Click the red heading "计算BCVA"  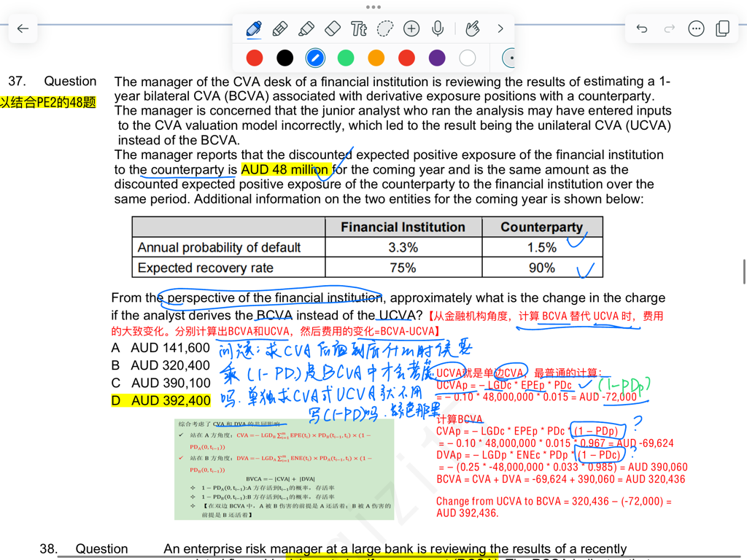(x=460, y=419)
